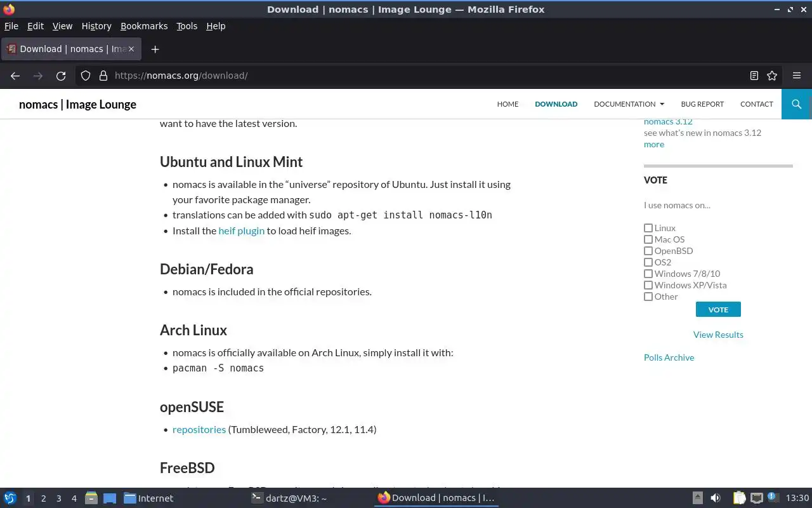The width and height of the screenshot is (812, 508).
Task: Click the 'pacman -S nomacs' command text
Action: tap(218, 368)
